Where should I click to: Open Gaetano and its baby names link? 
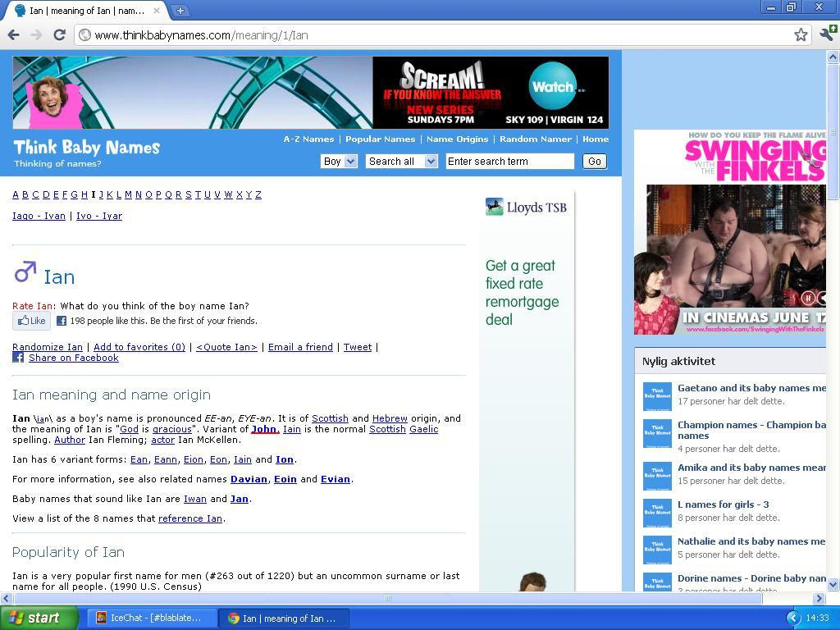tap(751, 388)
